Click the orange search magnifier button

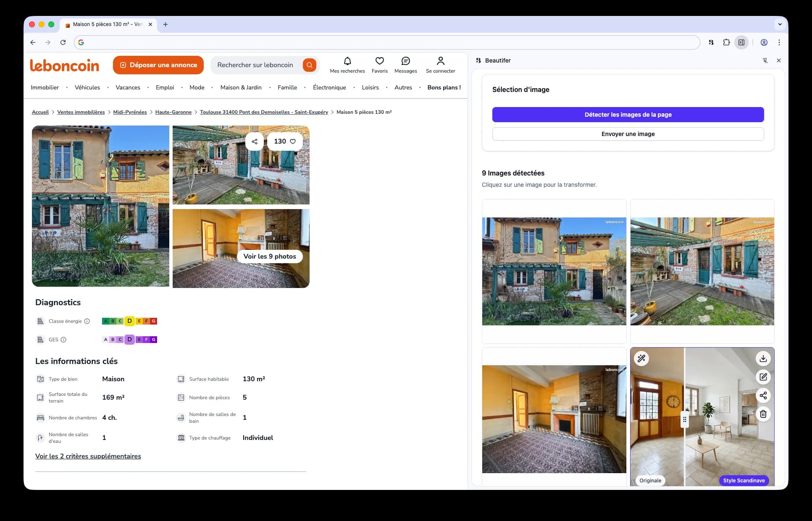[309, 65]
